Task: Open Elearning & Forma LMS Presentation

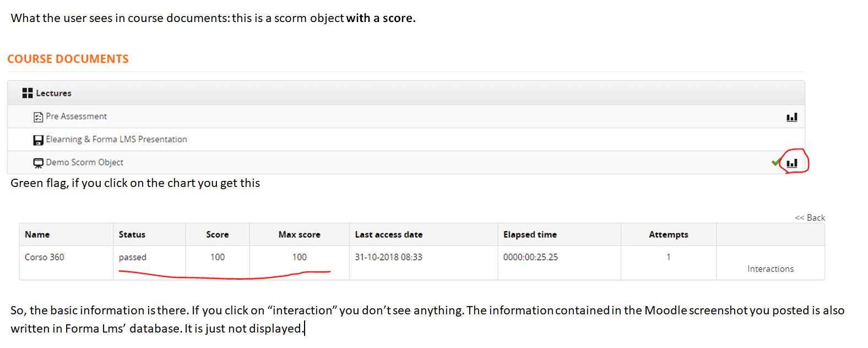Action: [116, 140]
